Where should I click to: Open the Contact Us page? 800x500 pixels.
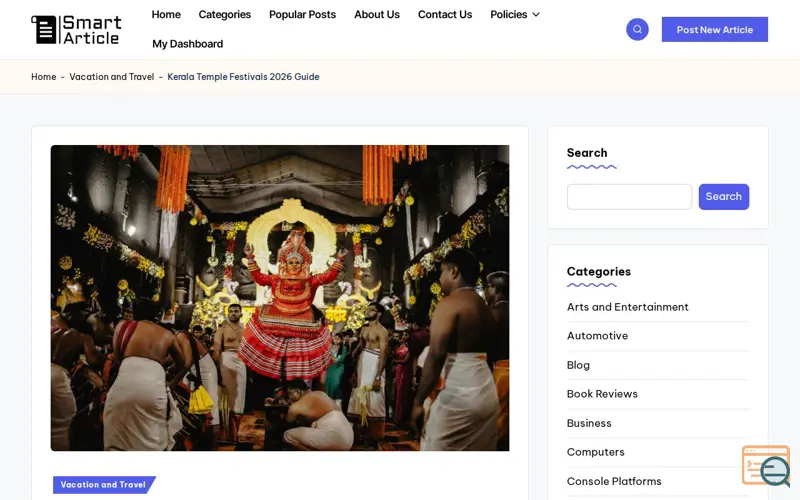[445, 15]
